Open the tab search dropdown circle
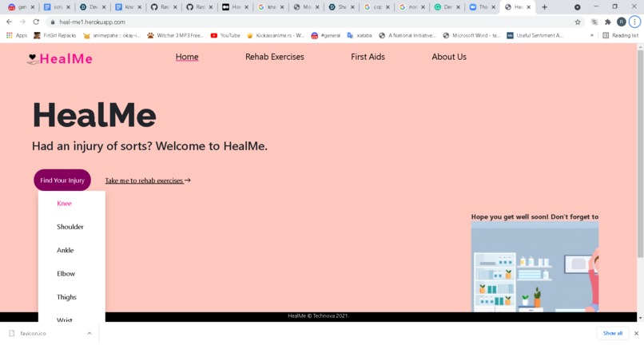The height and width of the screenshot is (345, 644). coord(577,7)
